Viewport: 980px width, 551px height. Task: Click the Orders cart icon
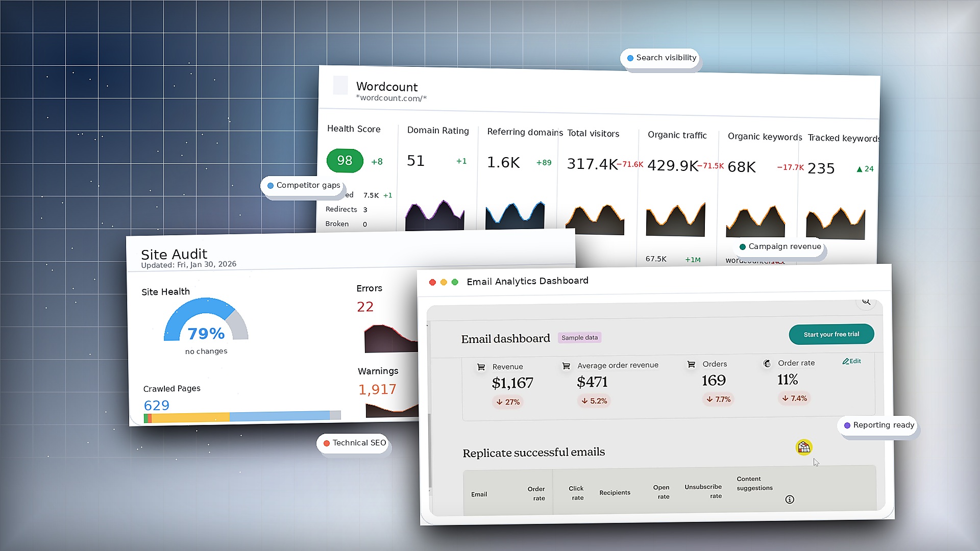(x=691, y=364)
